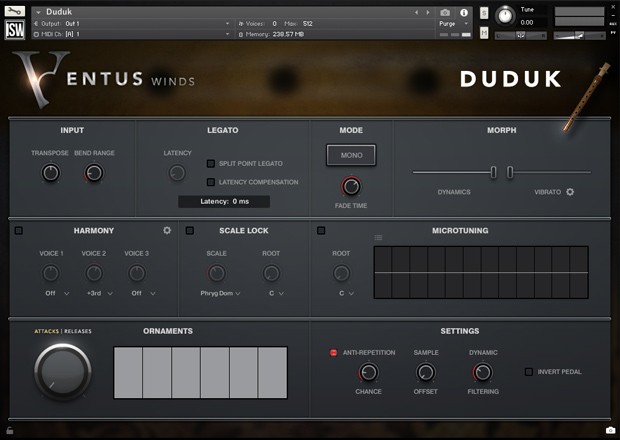Go to next instrument with right arrow
This screenshot has width=620, height=440.
tap(428, 13)
